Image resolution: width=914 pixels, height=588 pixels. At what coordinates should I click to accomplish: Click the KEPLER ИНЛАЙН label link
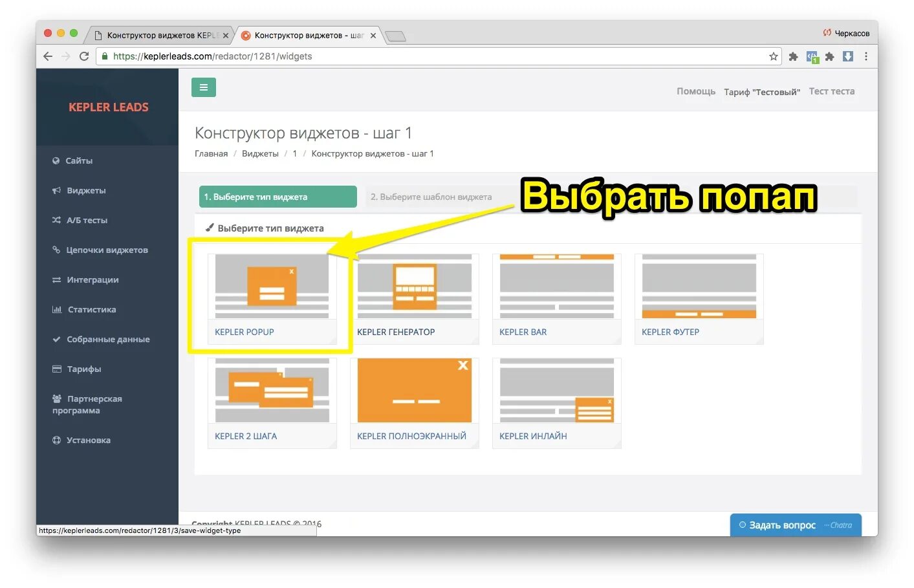click(x=533, y=436)
